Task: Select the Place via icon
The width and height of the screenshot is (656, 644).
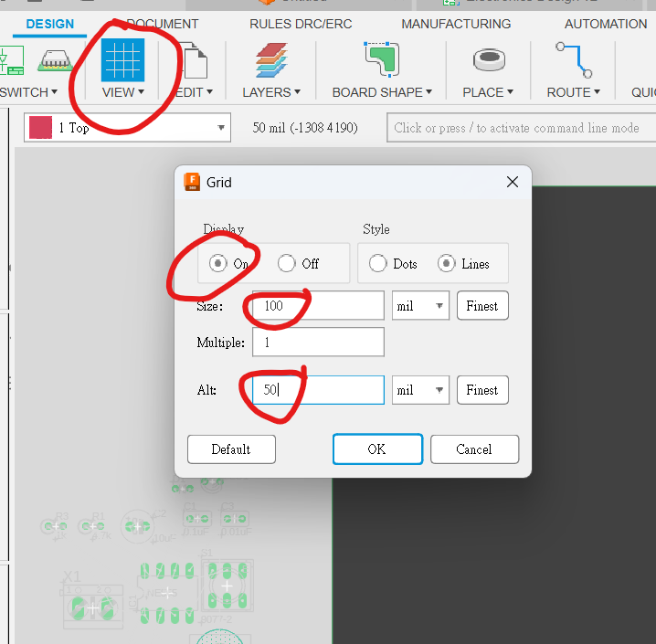Action: pyautogui.click(x=488, y=61)
